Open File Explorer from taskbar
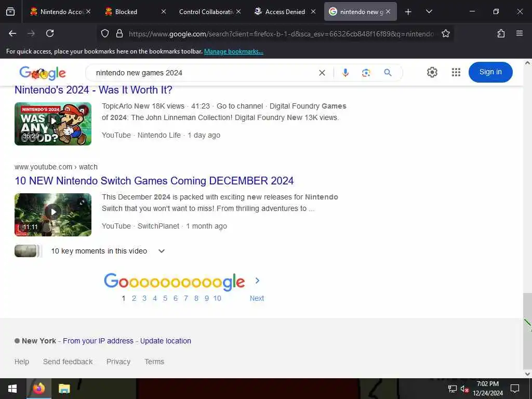 click(64, 389)
